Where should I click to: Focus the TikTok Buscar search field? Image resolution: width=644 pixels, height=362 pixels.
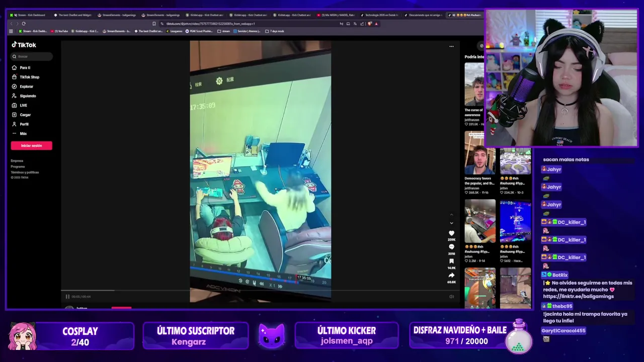[x=31, y=56]
